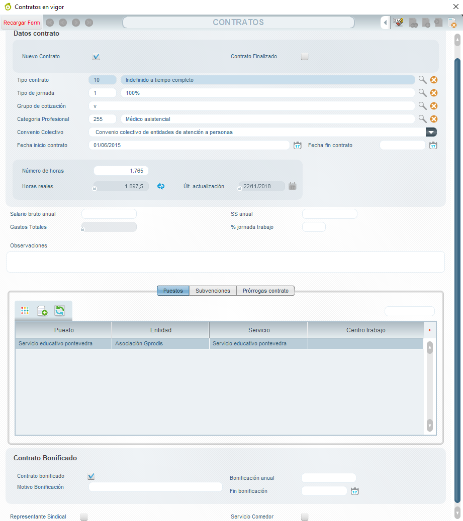Click the Tipo contrato code field
The width and height of the screenshot is (463, 521).
click(x=102, y=80)
